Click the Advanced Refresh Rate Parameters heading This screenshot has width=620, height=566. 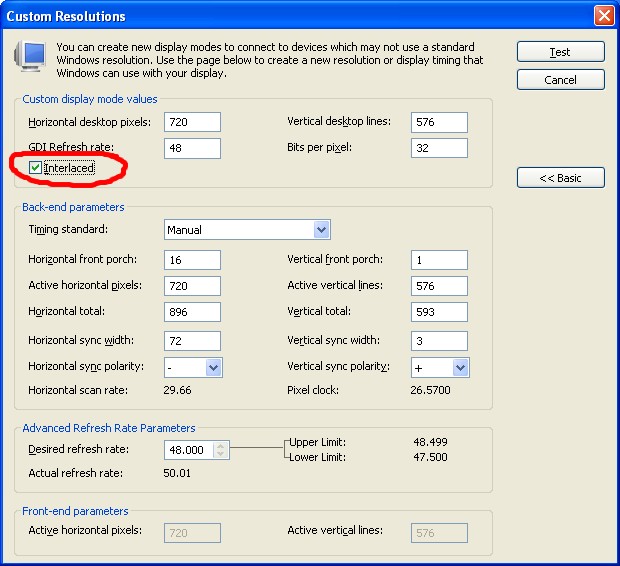tap(109, 428)
